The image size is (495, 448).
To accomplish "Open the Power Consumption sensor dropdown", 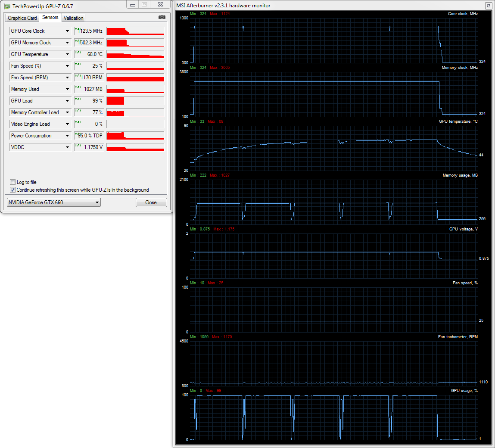I will (x=67, y=136).
